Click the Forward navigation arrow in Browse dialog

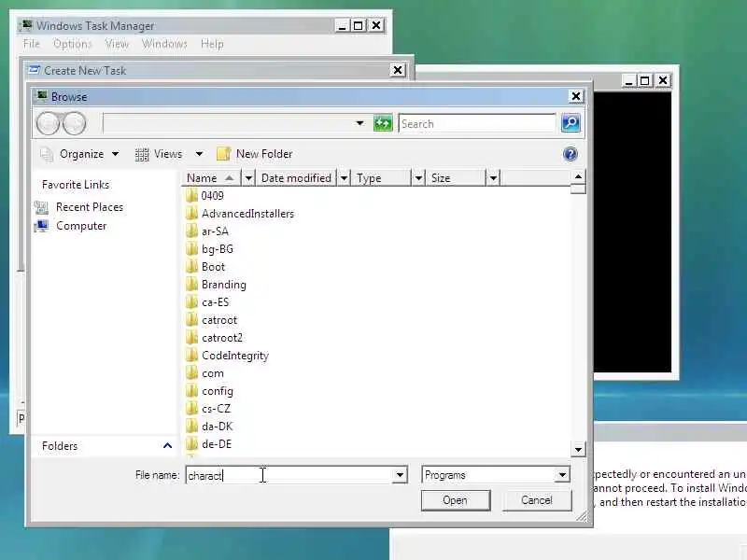click(x=74, y=123)
